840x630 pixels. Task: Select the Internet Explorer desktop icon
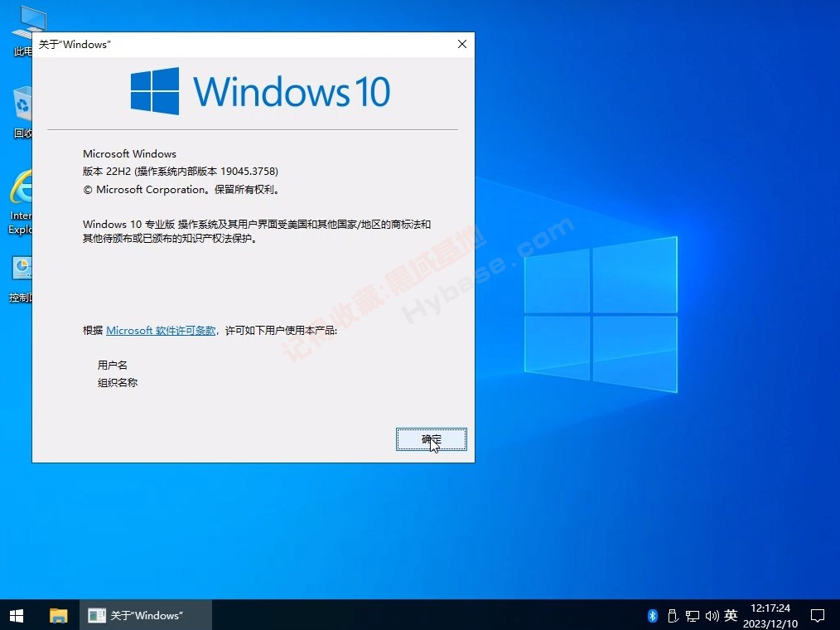[21, 202]
